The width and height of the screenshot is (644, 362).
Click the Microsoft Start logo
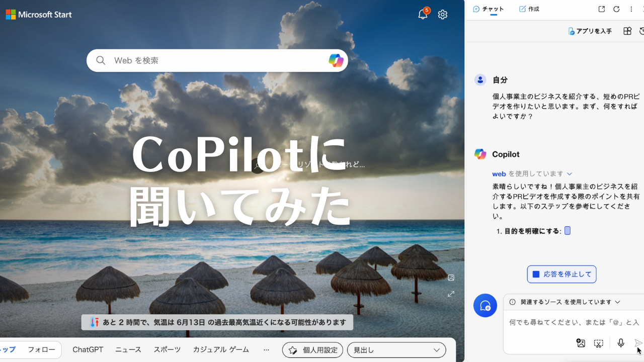pyautogui.click(x=39, y=15)
